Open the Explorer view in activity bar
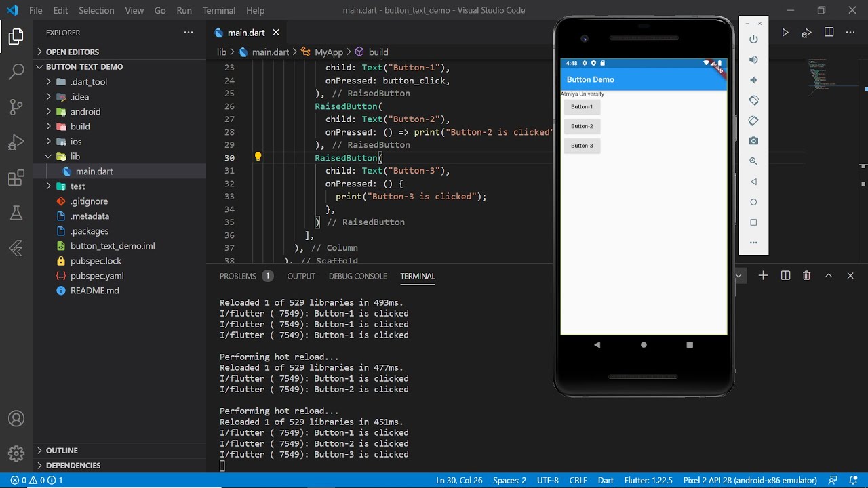868x488 pixels. 16,37
